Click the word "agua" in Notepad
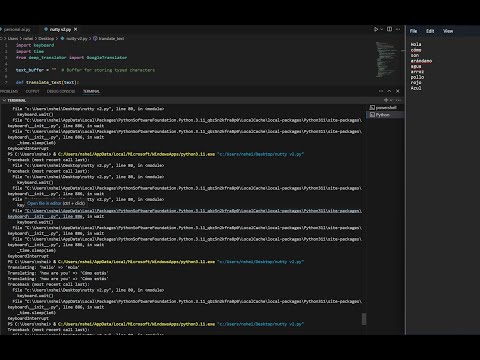The height and width of the screenshot is (360, 480). coord(416,66)
